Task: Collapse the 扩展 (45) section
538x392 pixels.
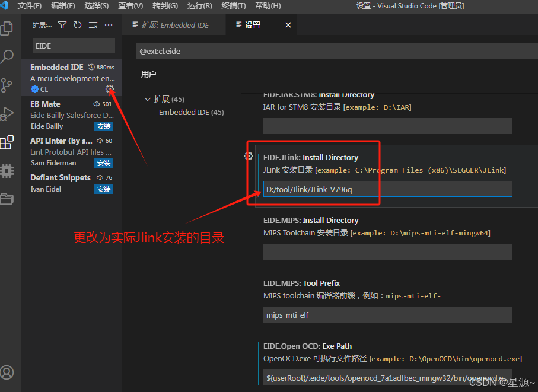Action: click(x=148, y=99)
